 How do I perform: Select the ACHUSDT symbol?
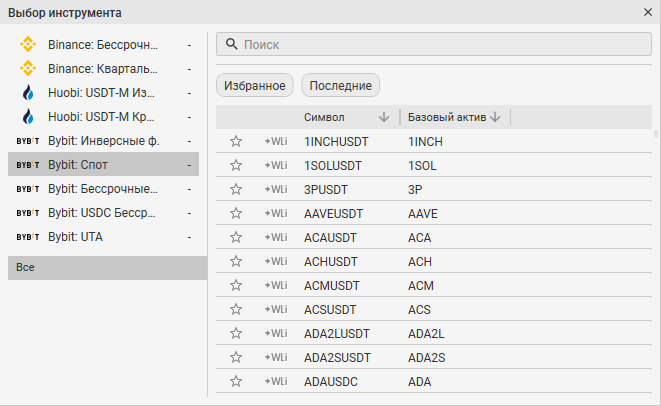click(x=330, y=262)
